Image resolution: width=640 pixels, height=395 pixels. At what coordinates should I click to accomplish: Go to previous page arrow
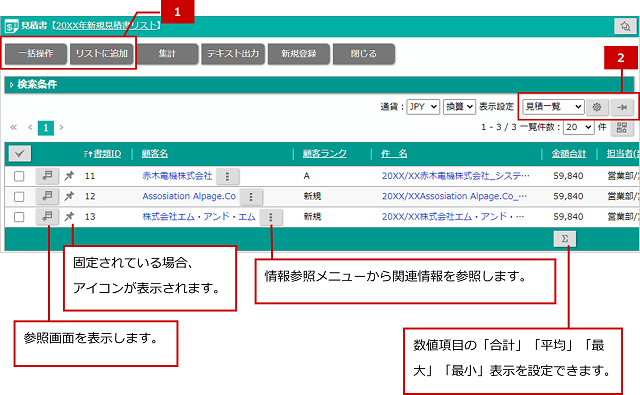[x=30, y=127]
